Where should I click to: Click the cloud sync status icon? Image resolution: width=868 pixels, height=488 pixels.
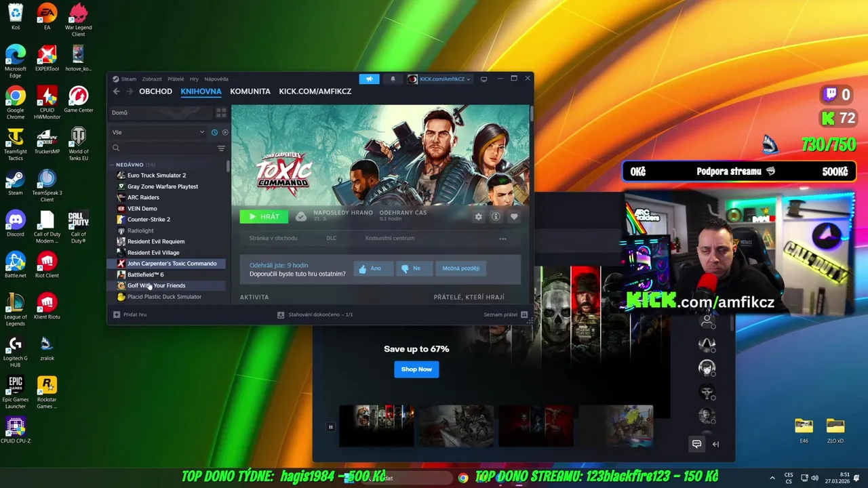[301, 217]
